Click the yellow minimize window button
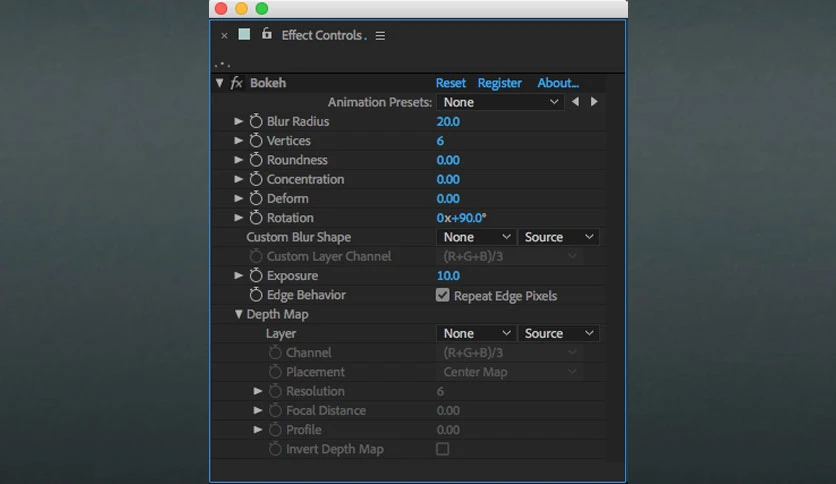The width and height of the screenshot is (836, 484). [241, 9]
